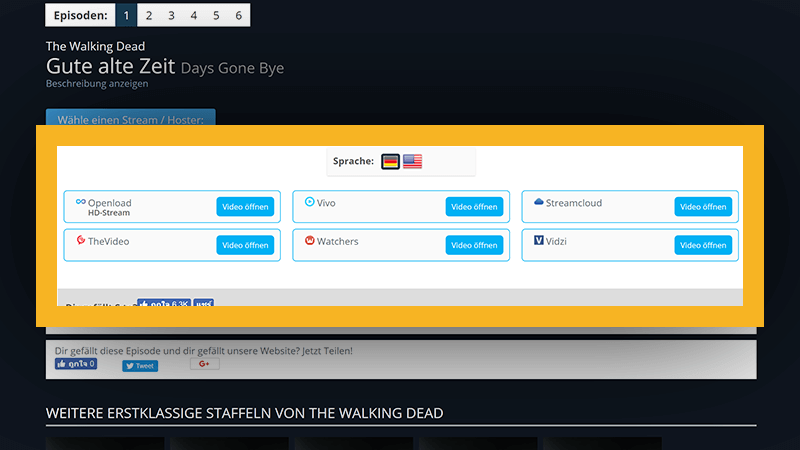Open video on TheVideo
The width and height of the screenshot is (800, 450).
click(245, 245)
